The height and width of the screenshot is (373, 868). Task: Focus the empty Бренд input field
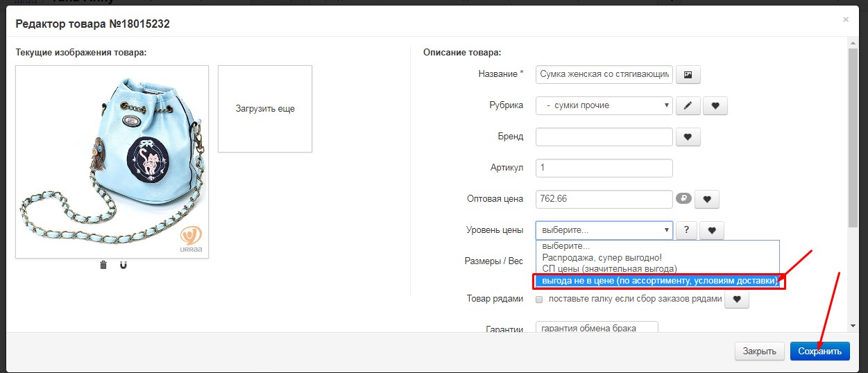(604, 137)
